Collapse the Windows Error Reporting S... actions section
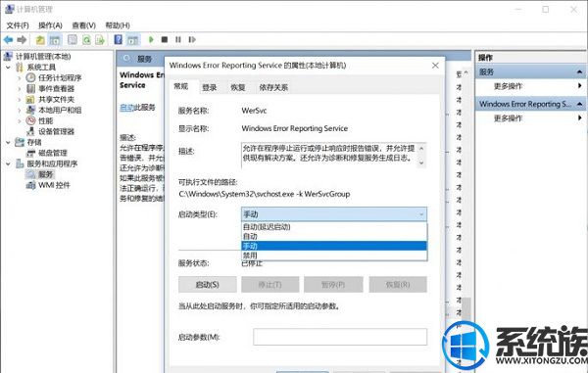The image size is (588, 373). pyautogui.click(x=579, y=104)
